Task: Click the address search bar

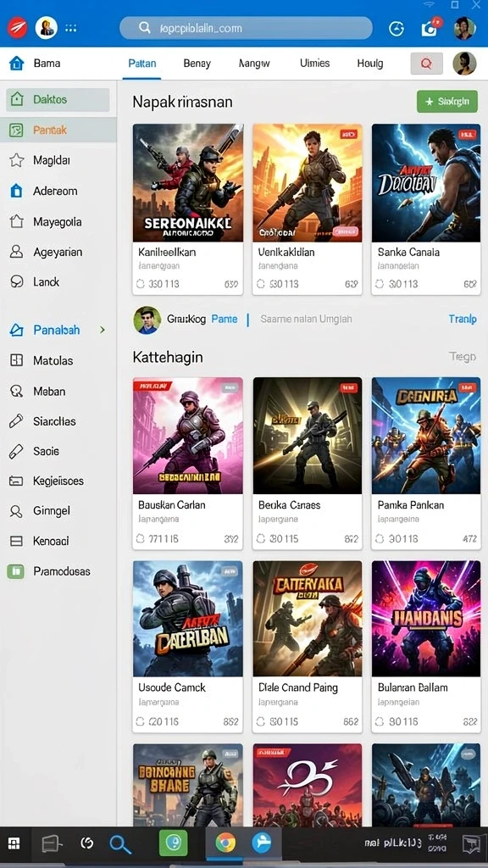Action: click(246, 28)
